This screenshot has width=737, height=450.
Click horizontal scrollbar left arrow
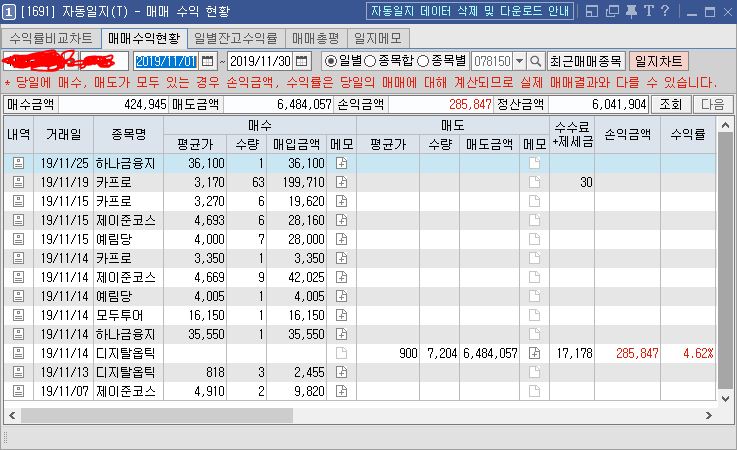[x=12, y=416]
